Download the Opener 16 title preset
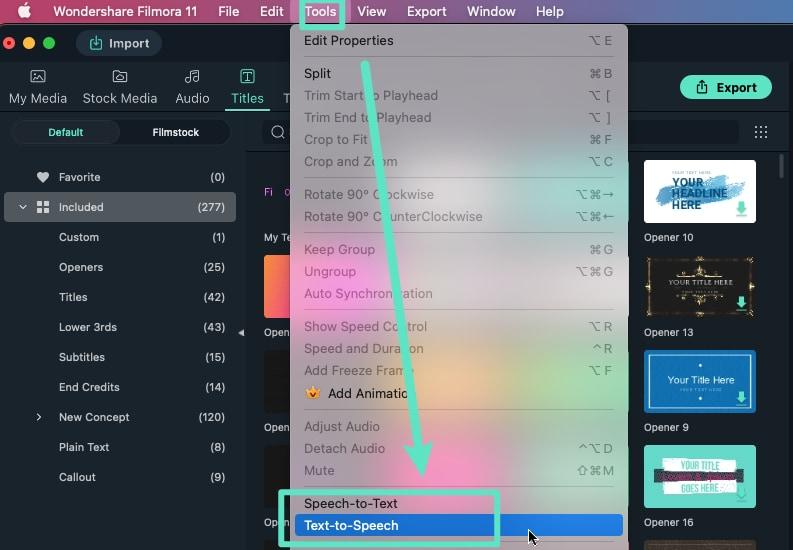The image size is (793, 550). 741,493
